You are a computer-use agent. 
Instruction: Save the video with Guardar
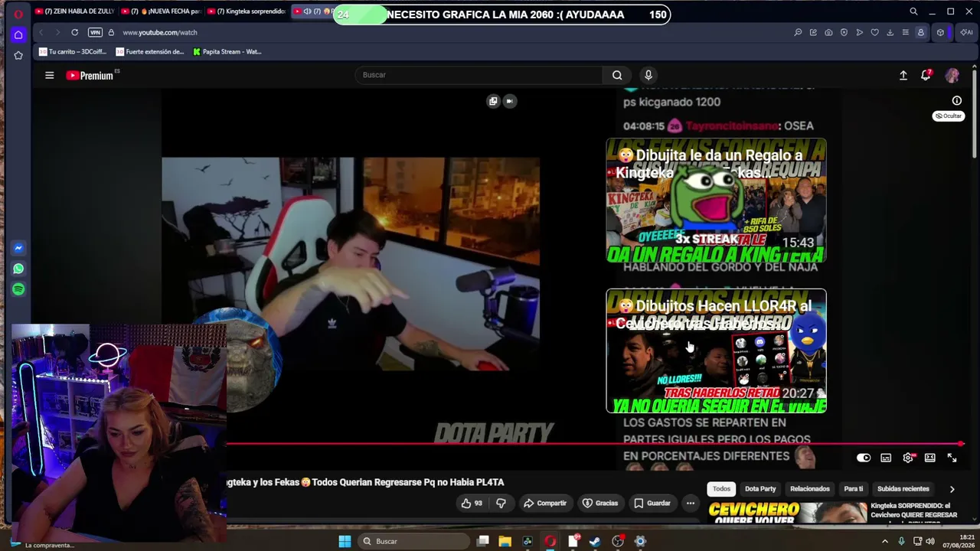coord(652,503)
